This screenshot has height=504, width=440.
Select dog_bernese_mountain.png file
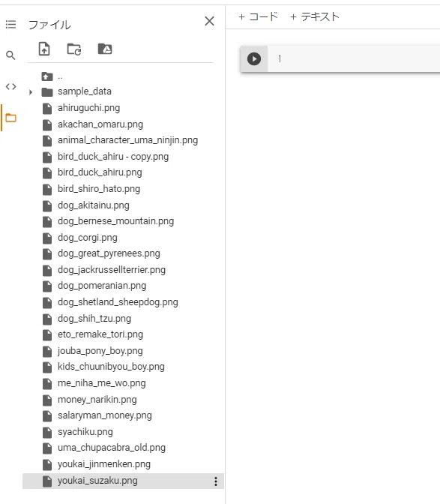pos(115,221)
